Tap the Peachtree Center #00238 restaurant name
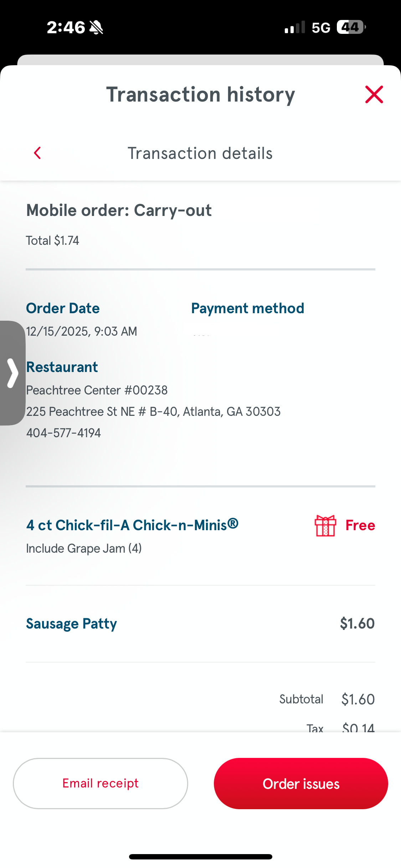401x868 pixels. point(97,390)
